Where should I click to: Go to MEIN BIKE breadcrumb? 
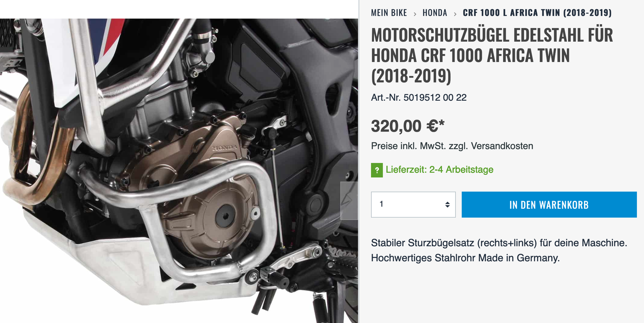tap(389, 13)
